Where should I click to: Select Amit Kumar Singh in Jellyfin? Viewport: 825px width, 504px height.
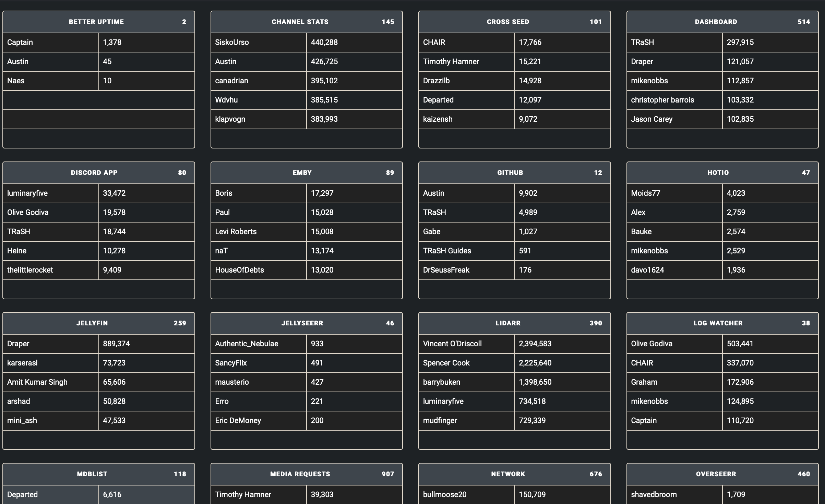37,382
